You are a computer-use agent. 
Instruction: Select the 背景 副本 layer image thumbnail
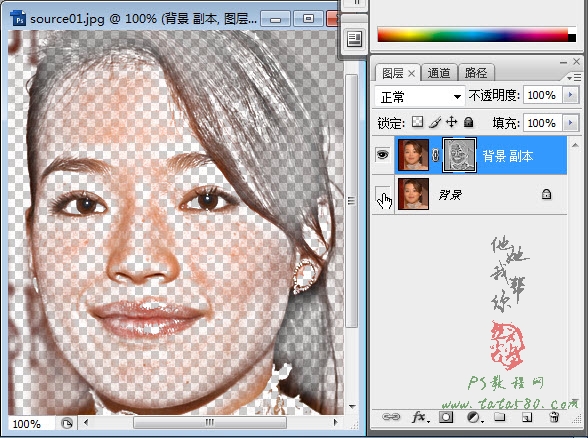click(x=413, y=155)
